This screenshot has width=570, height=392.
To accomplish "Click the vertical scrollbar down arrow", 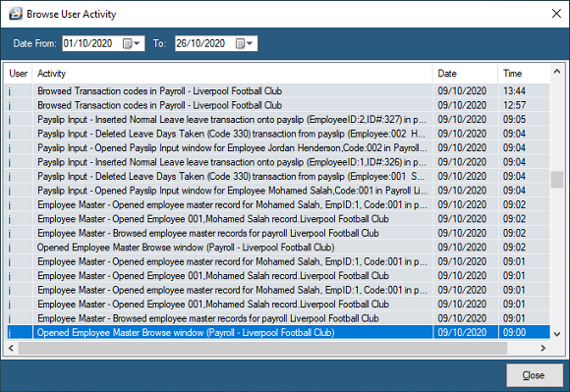I will click(x=557, y=334).
